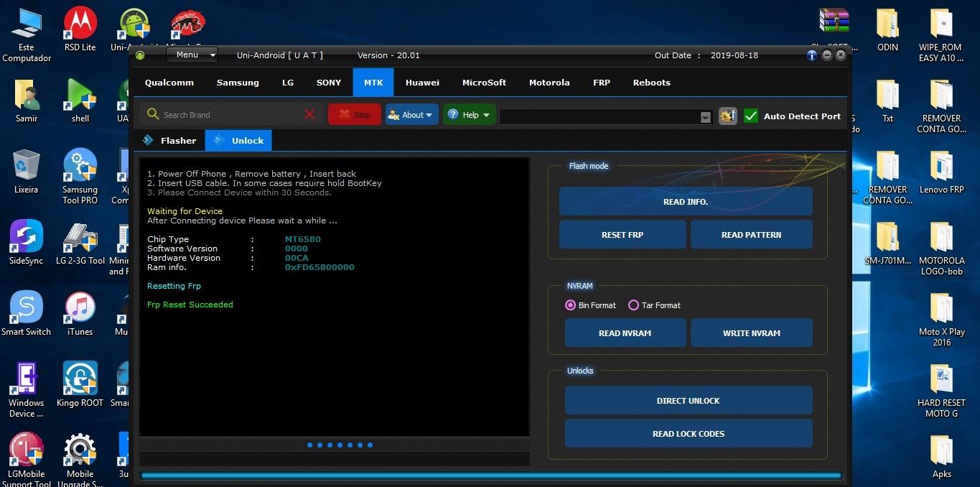Switch to the Motorola tab
This screenshot has width=980, height=487.
tap(549, 83)
